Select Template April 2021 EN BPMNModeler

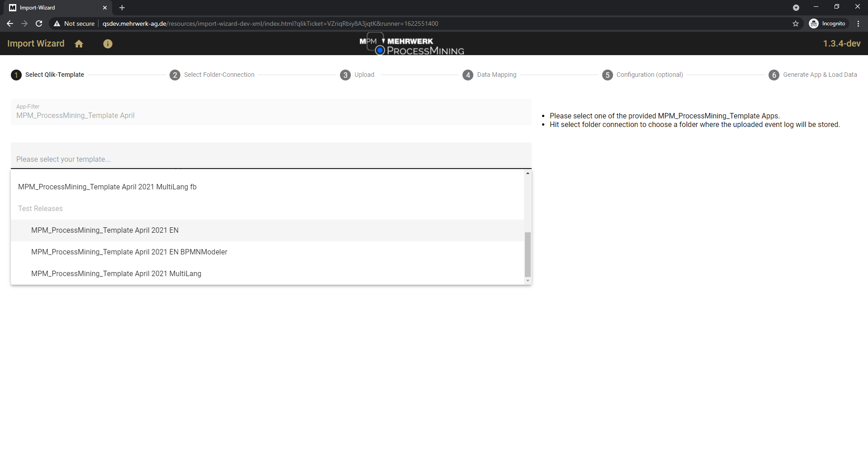pos(267,252)
